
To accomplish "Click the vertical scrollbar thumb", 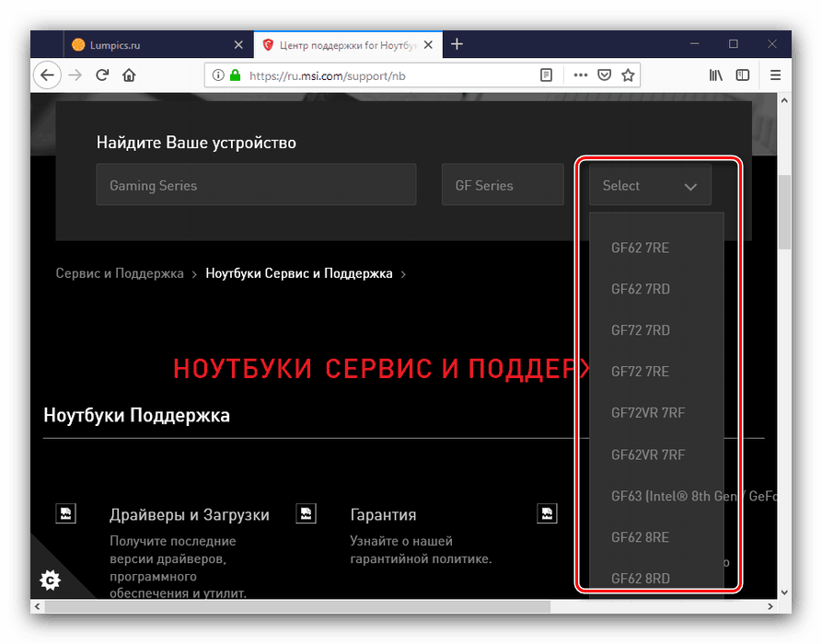I will (784, 213).
